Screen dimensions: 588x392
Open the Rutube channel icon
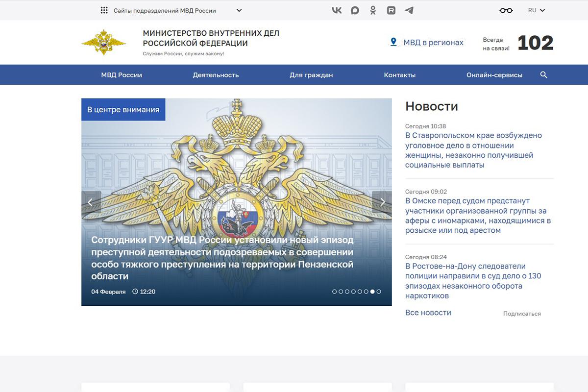391,10
